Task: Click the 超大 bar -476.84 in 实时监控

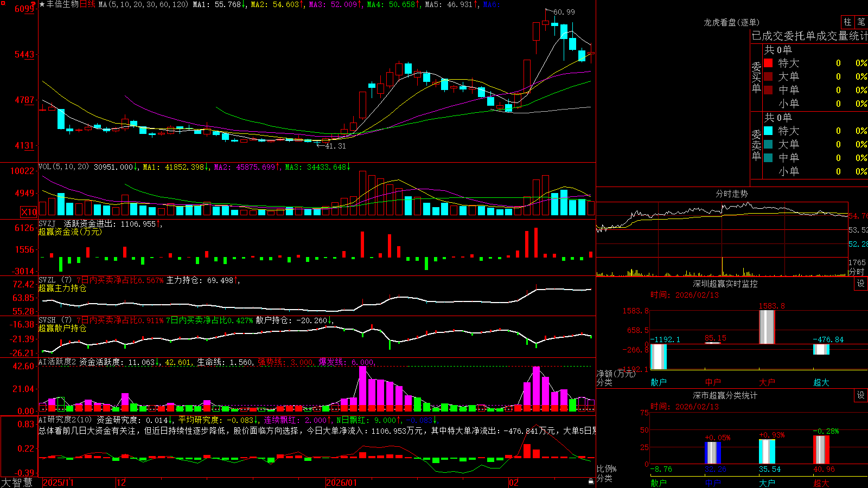Action: 821,350
